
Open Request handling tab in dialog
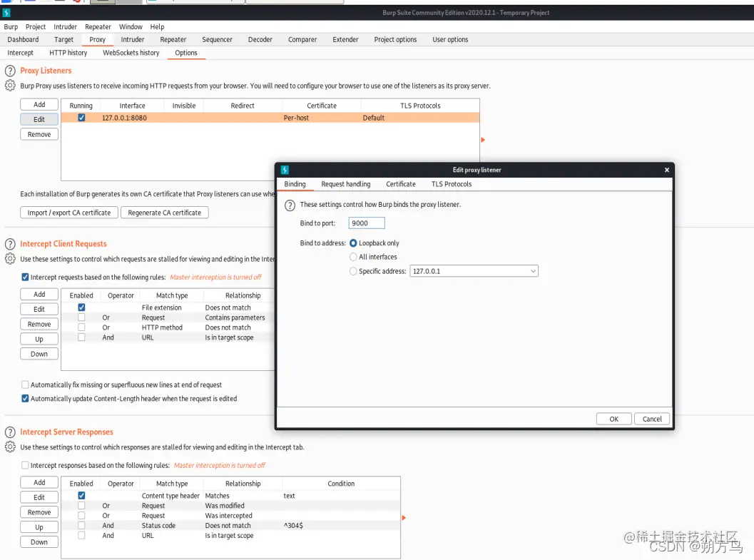coord(346,184)
